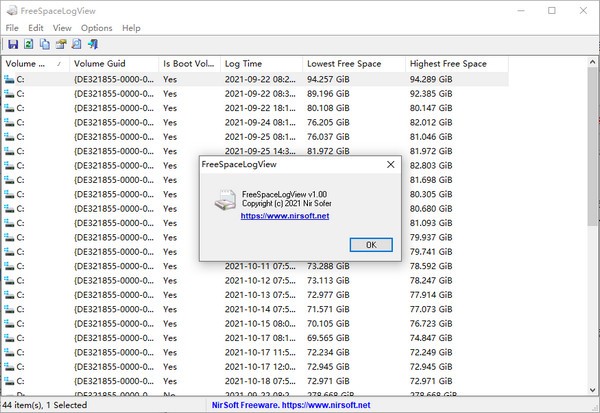Screen dimensions: 600x413
Task: Open the View menu
Action: 62,28
